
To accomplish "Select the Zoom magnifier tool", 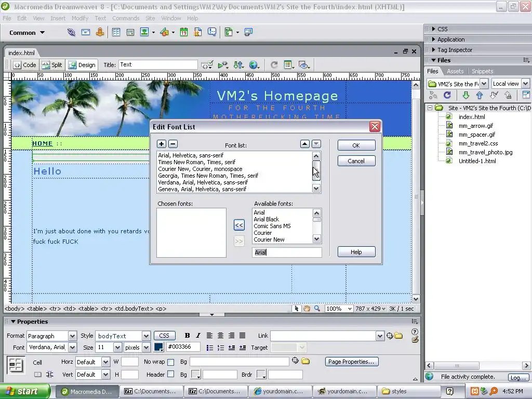I will (x=317, y=309).
